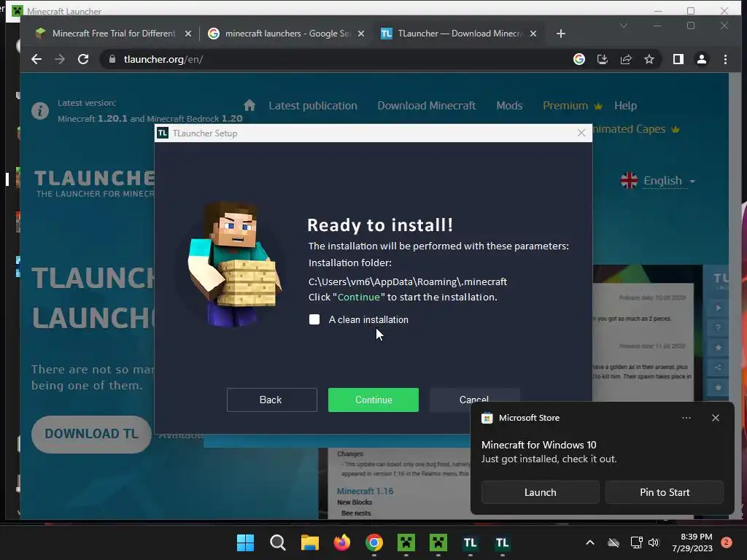The height and width of the screenshot is (560, 747).
Task: Open network display tray icon
Action: pos(636,542)
